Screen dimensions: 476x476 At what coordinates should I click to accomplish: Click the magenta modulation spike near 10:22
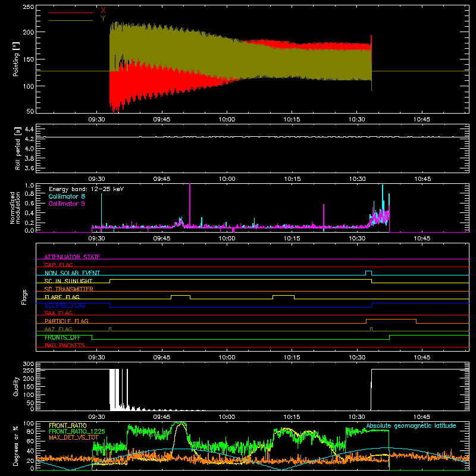[324, 215]
